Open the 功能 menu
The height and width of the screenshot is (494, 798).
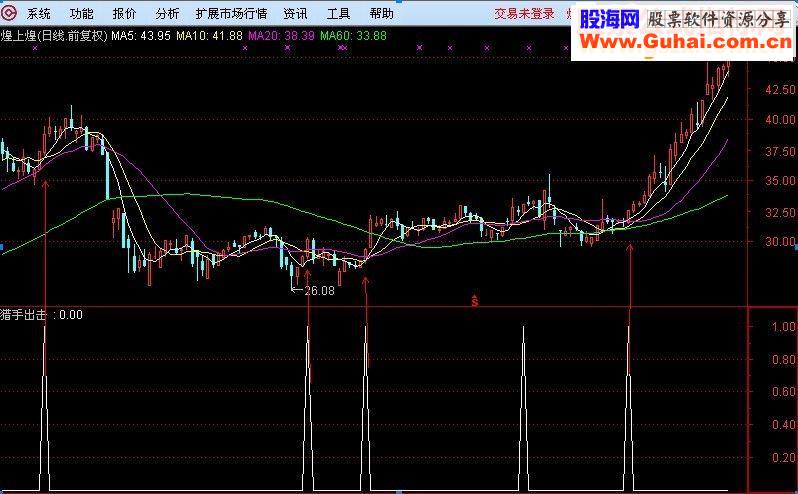click(81, 14)
